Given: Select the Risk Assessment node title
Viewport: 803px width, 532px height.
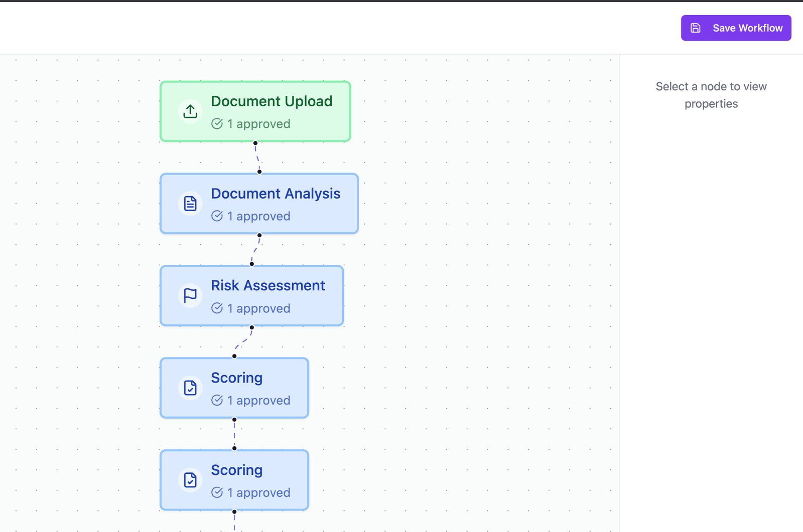Looking at the screenshot, I should click(x=268, y=286).
